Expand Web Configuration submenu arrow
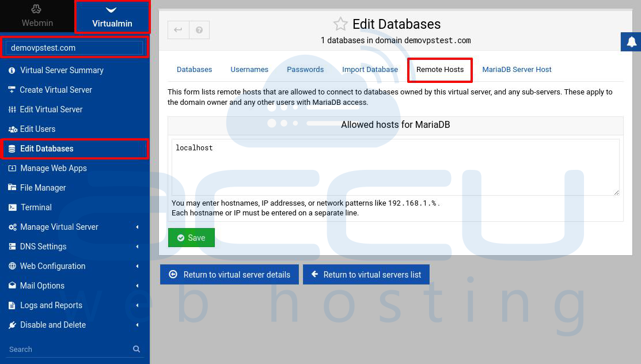Image resolution: width=641 pixels, height=364 pixels. 137,266
